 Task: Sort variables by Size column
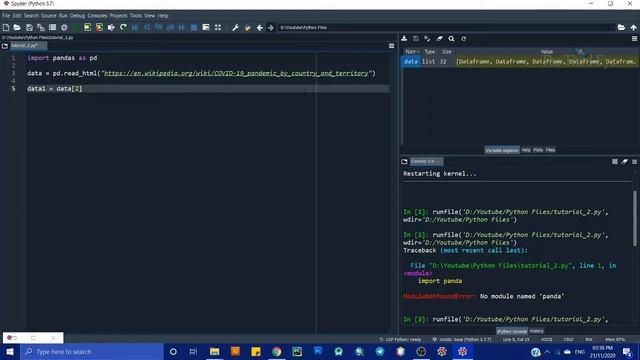pos(447,52)
